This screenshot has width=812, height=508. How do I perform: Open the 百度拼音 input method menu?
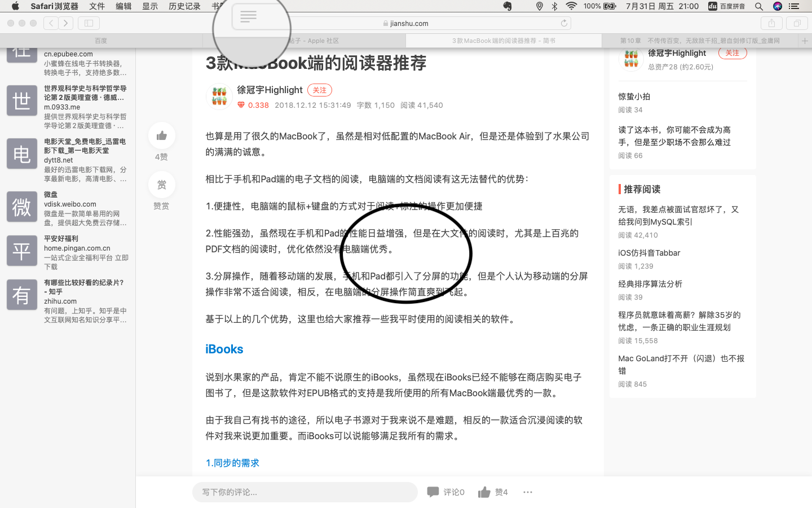[727, 6]
